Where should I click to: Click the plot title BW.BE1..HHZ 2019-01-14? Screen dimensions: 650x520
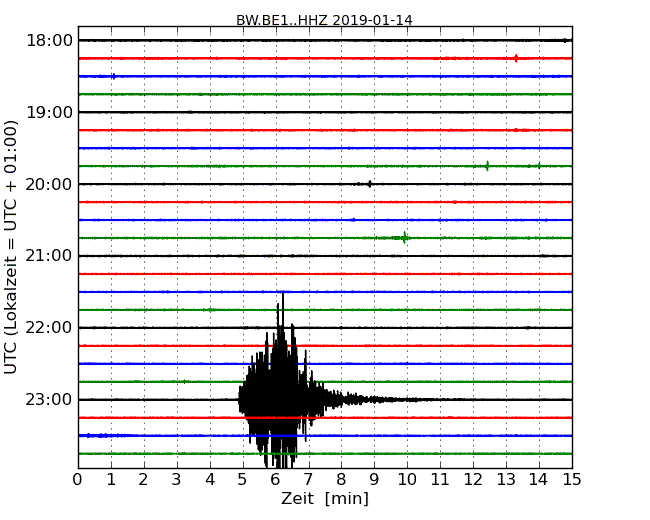point(324,20)
